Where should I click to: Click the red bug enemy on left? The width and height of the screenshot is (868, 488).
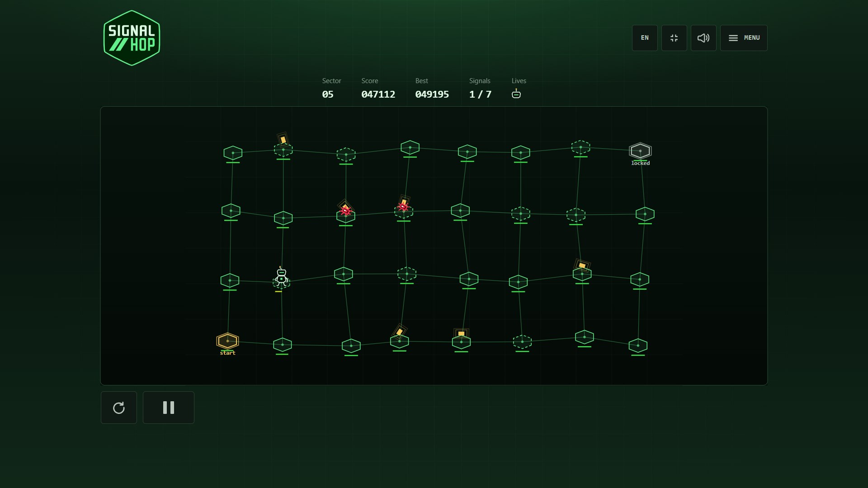(346, 210)
